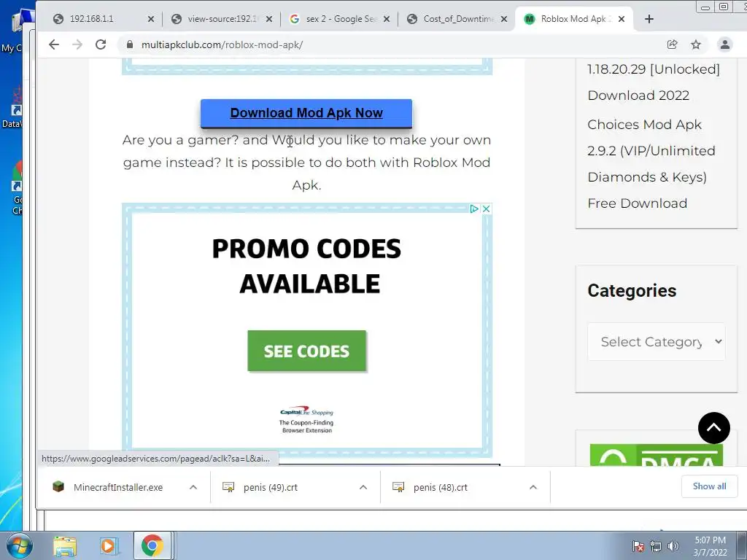Expand the Select Category dropdown
This screenshot has width=747, height=560.
point(657,342)
